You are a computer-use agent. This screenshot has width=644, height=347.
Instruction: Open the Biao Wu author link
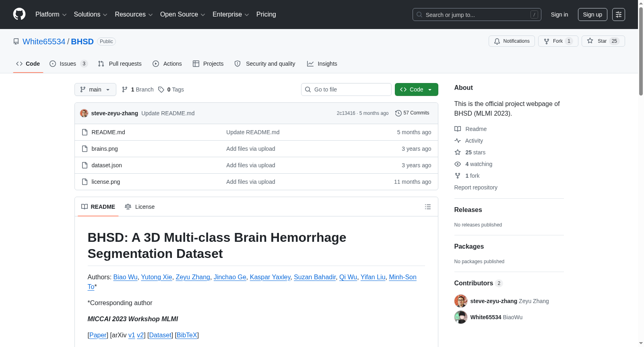pyautogui.click(x=126, y=277)
